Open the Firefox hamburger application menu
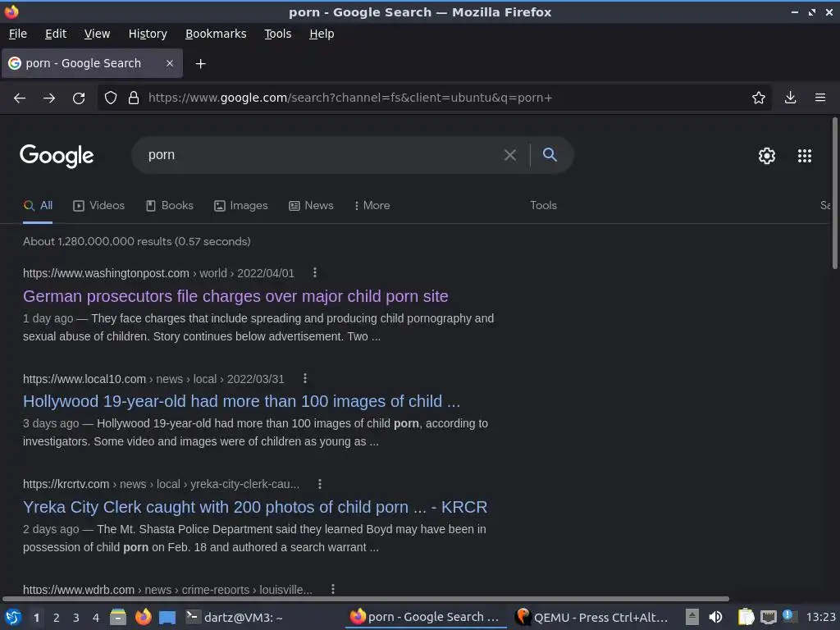 [820, 98]
